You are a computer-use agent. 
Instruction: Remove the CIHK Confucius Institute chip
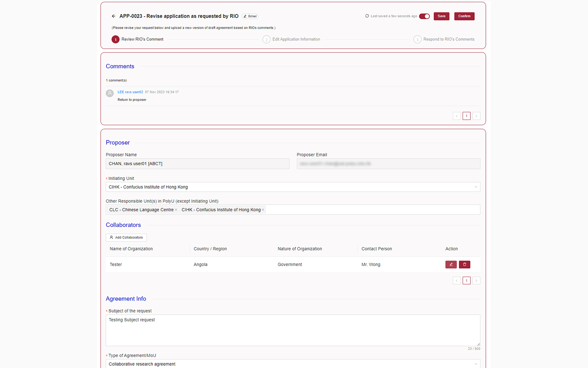coord(263,209)
